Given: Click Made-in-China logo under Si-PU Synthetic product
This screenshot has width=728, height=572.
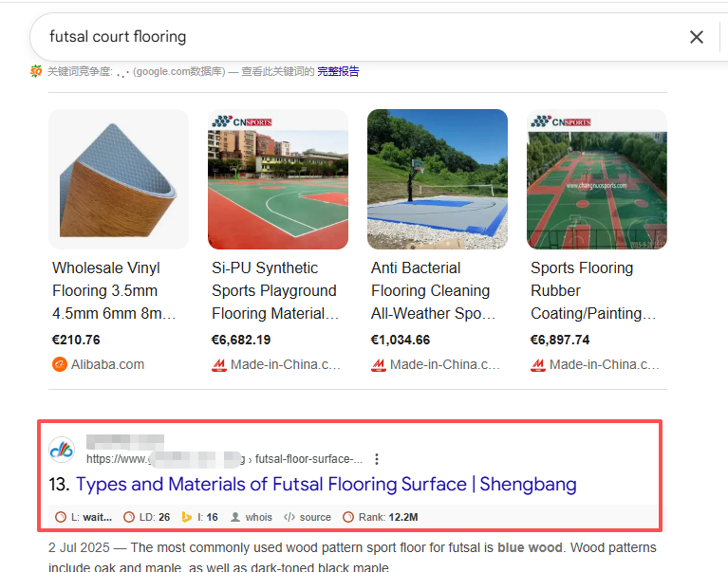Looking at the screenshot, I should tap(219, 365).
